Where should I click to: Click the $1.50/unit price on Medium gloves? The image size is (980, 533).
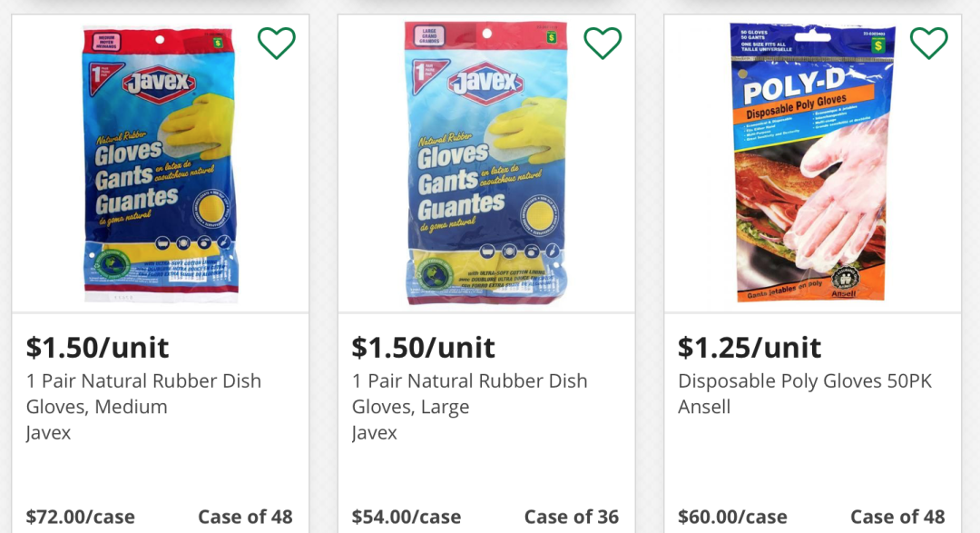97,347
